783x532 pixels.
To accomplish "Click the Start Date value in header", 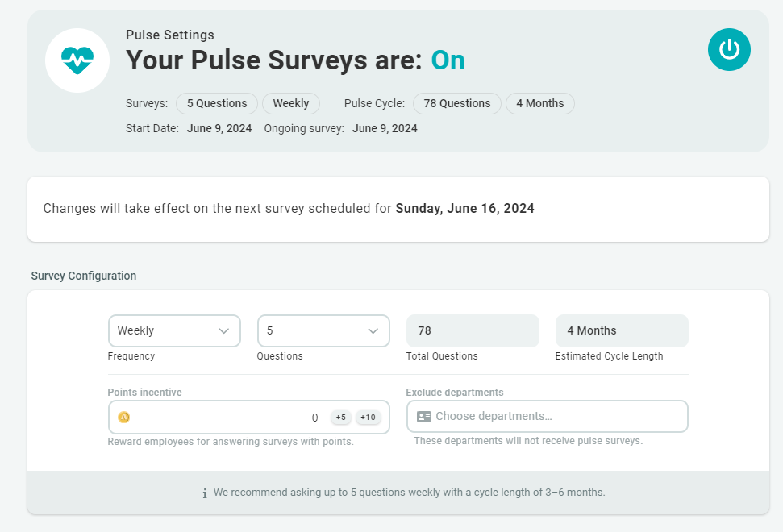I will point(219,128).
